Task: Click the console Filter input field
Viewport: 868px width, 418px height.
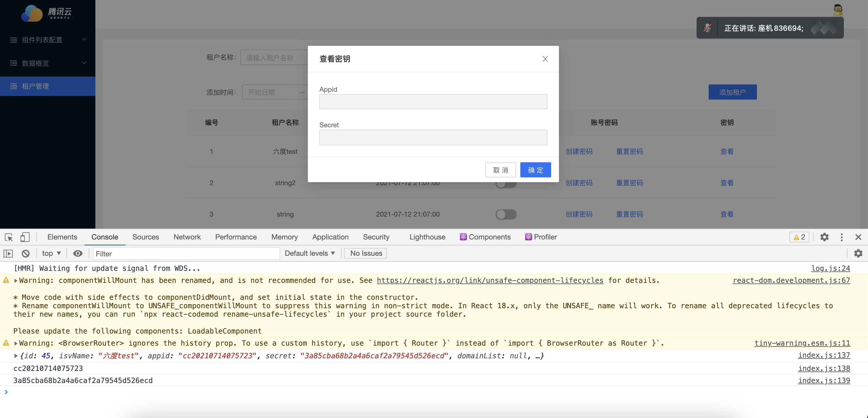Action: click(186, 254)
